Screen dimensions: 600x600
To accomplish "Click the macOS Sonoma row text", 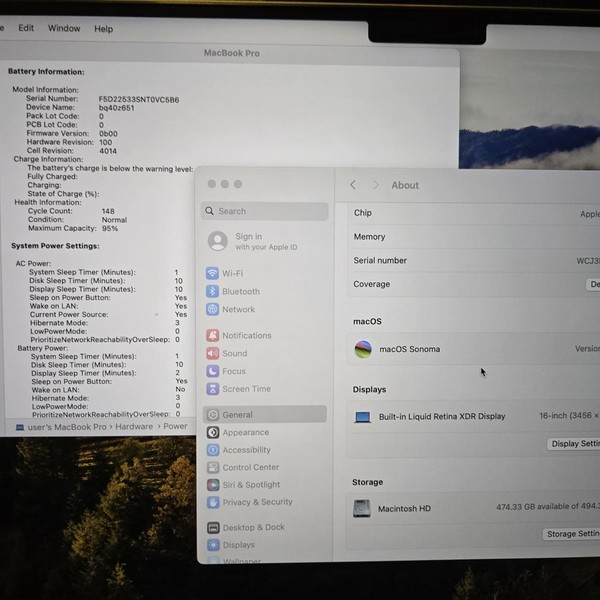I will coord(409,349).
